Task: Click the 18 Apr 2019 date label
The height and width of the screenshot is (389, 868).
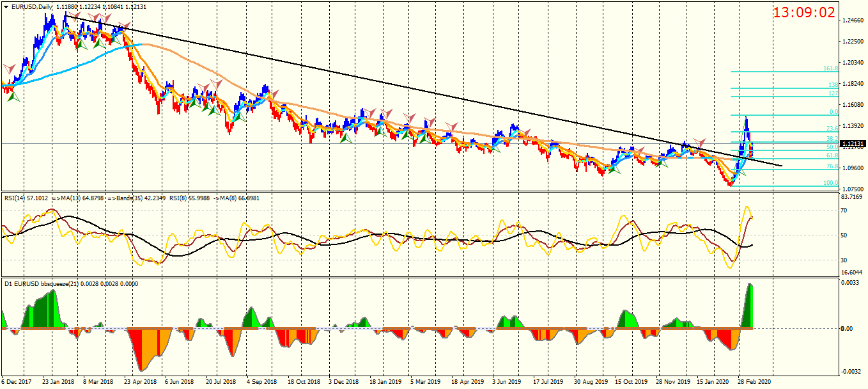Action: tap(467, 382)
